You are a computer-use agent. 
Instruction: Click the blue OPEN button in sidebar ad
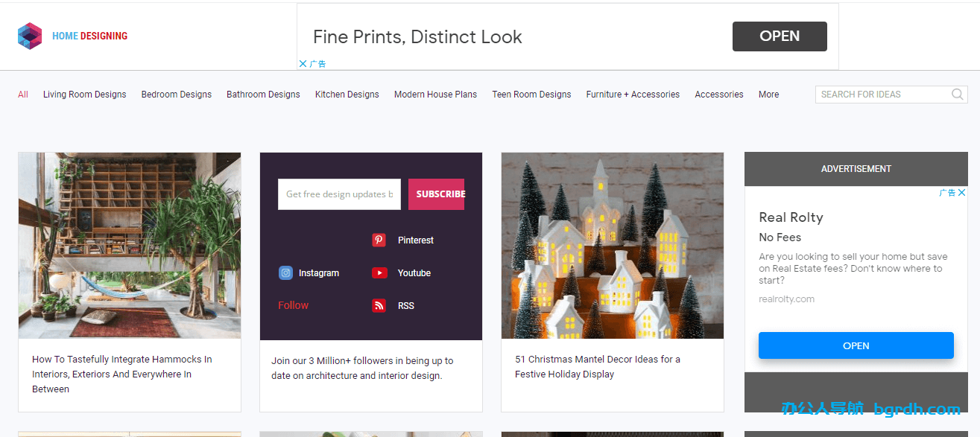pyautogui.click(x=856, y=345)
